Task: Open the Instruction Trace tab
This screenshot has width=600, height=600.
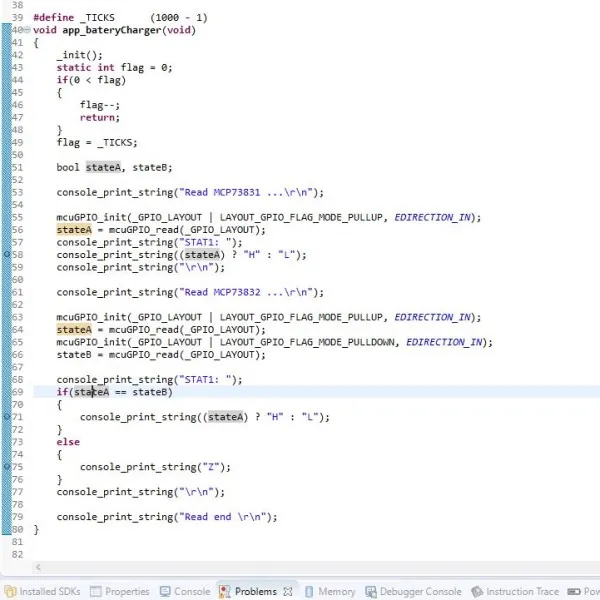Action: (515, 592)
